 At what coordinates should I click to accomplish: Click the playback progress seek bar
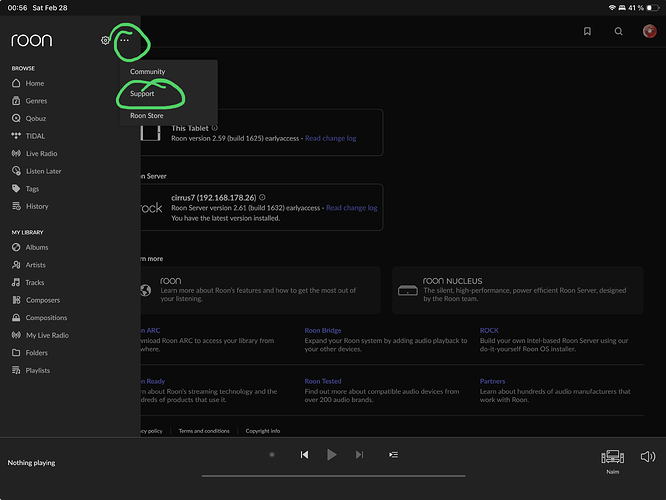tap(332, 475)
